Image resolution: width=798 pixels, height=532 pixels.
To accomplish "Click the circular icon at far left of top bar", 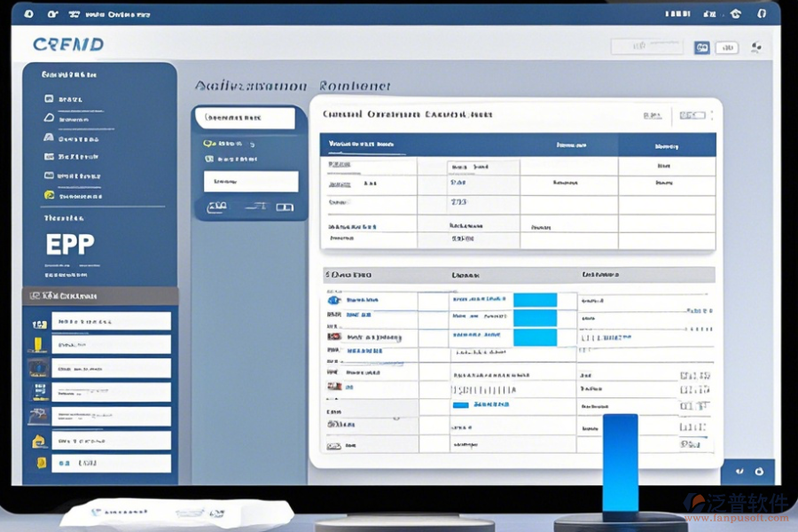I will pos(28,15).
